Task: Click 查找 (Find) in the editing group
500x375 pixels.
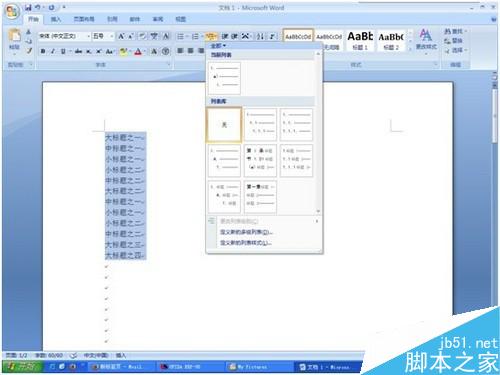Action: [455, 31]
